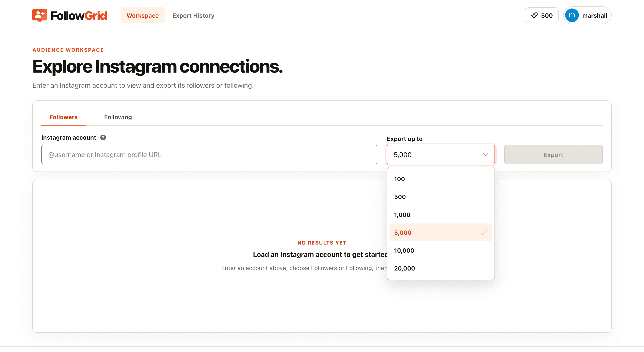This screenshot has width=644, height=352.
Task: Select the 20,000 export option
Action: click(440, 268)
